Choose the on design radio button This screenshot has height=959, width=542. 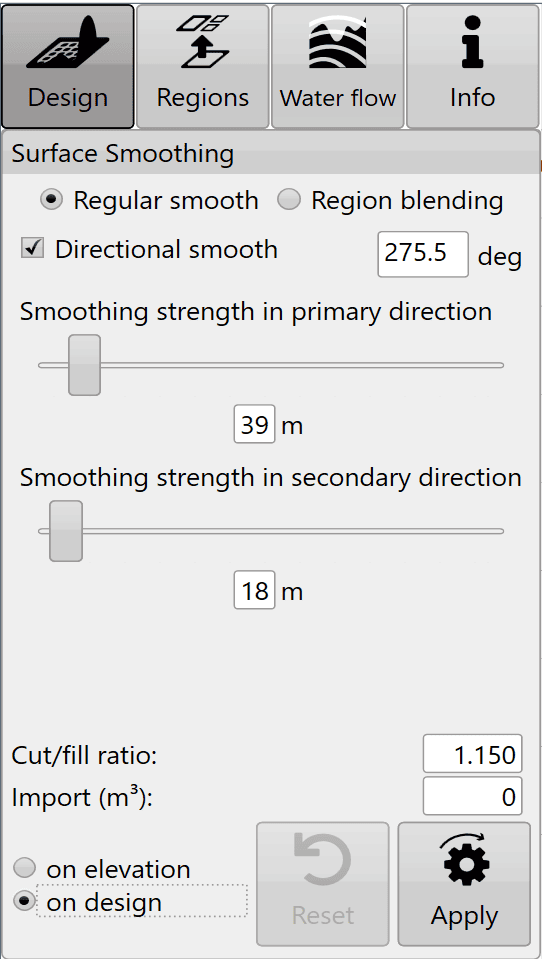[25, 902]
